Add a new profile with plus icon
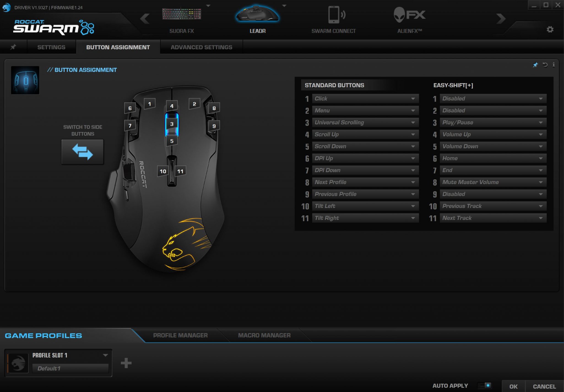This screenshot has height=392, width=564. pos(126,363)
